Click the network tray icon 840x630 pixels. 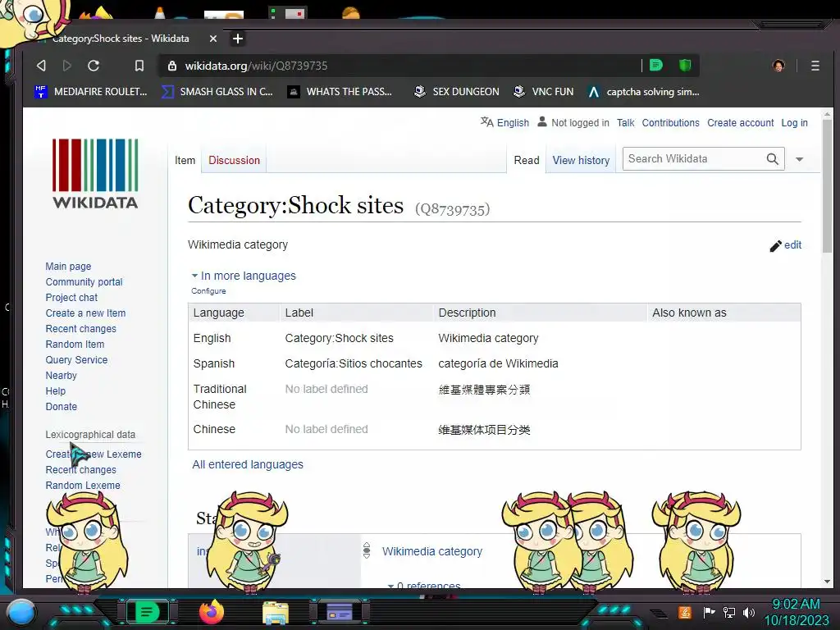point(728,612)
